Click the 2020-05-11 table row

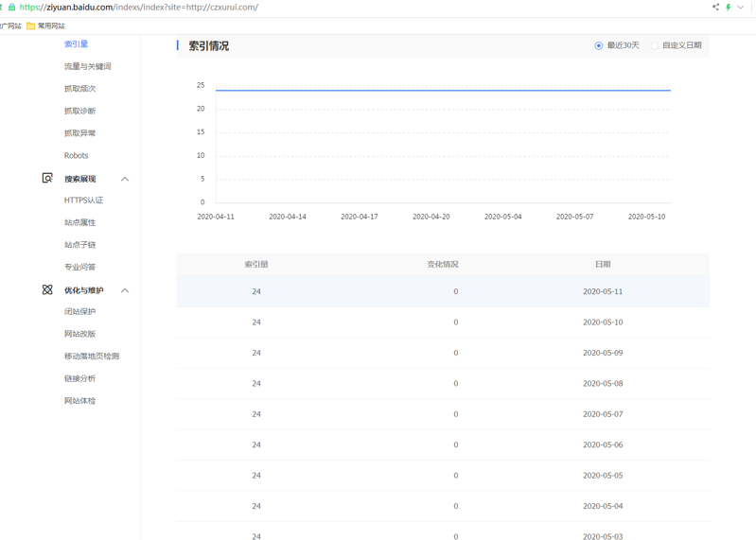coord(443,291)
